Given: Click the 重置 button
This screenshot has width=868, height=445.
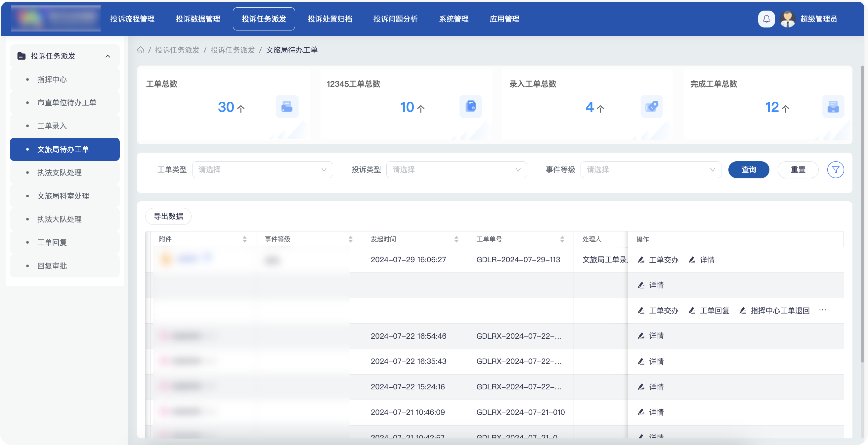Looking at the screenshot, I should click(x=798, y=170).
